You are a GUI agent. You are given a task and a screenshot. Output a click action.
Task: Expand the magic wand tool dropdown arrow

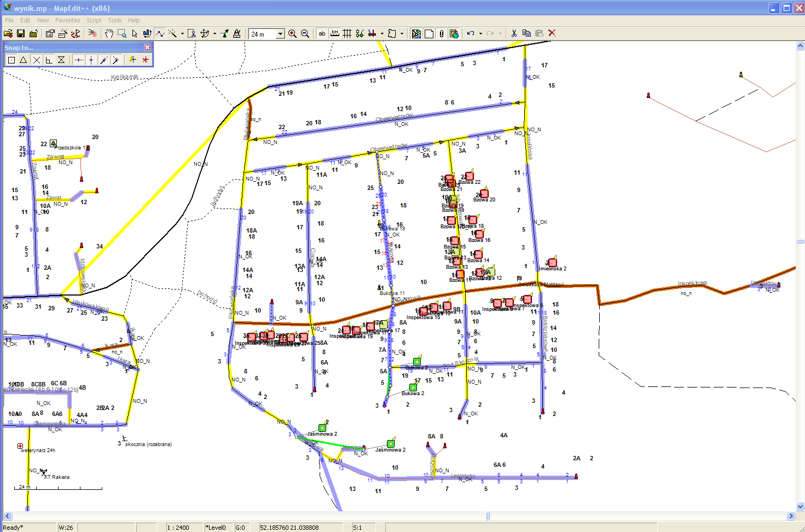(x=182, y=33)
